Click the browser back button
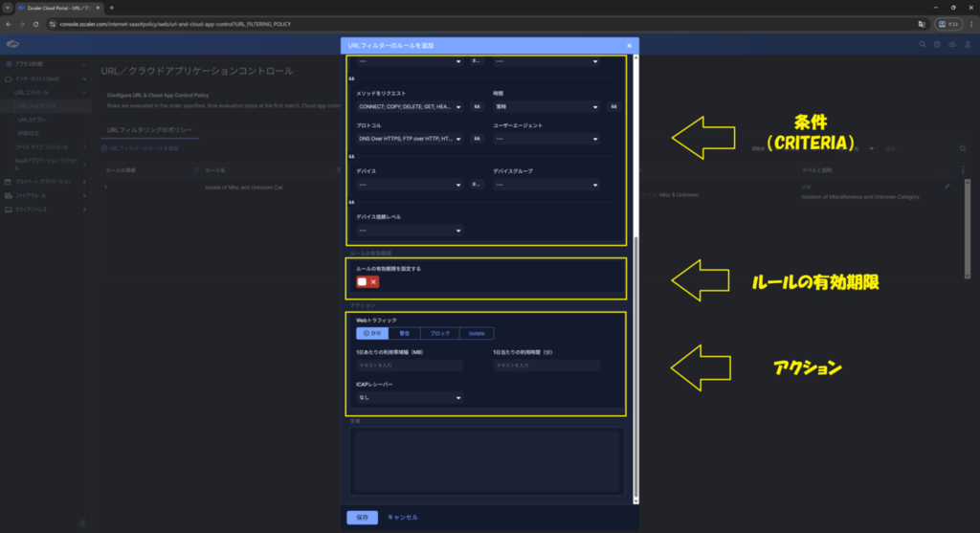The image size is (980, 533). pyautogui.click(x=8, y=24)
